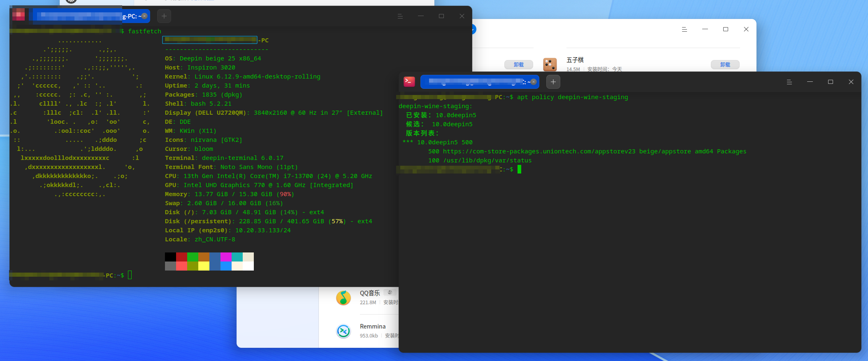The image size is (868, 361).
Task: Click the 卸载 button left of the 五子棋 icon
Action: [519, 65]
